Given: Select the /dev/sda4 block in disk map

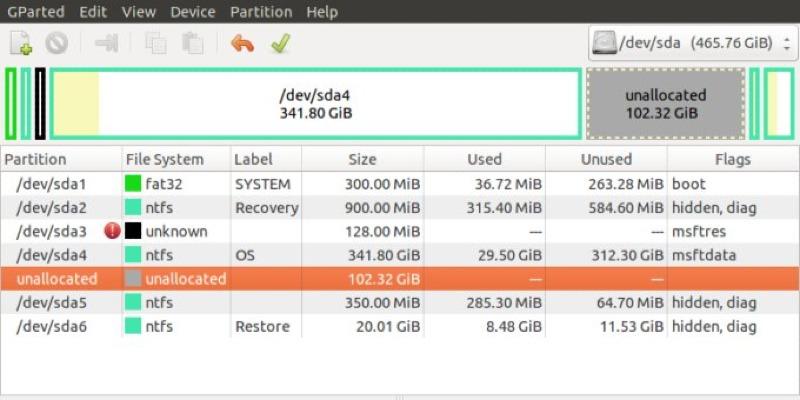Looking at the screenshot, I should coord(315,104).
